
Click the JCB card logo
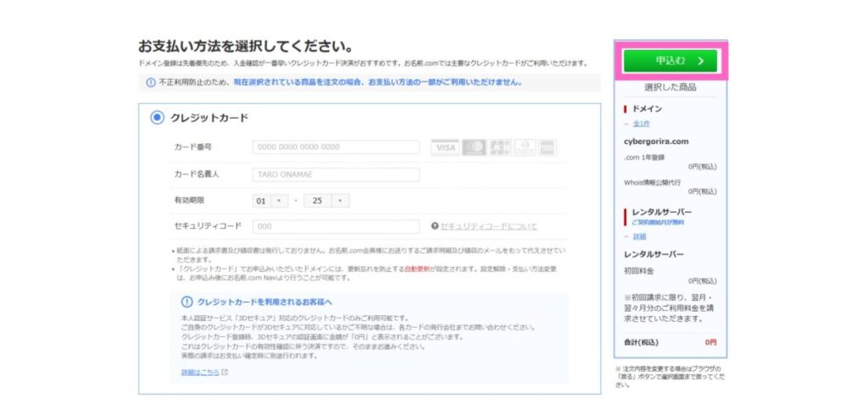(500, 147)
